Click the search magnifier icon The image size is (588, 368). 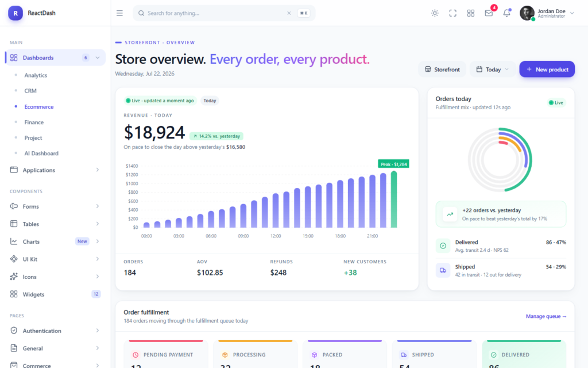(141, 13)
